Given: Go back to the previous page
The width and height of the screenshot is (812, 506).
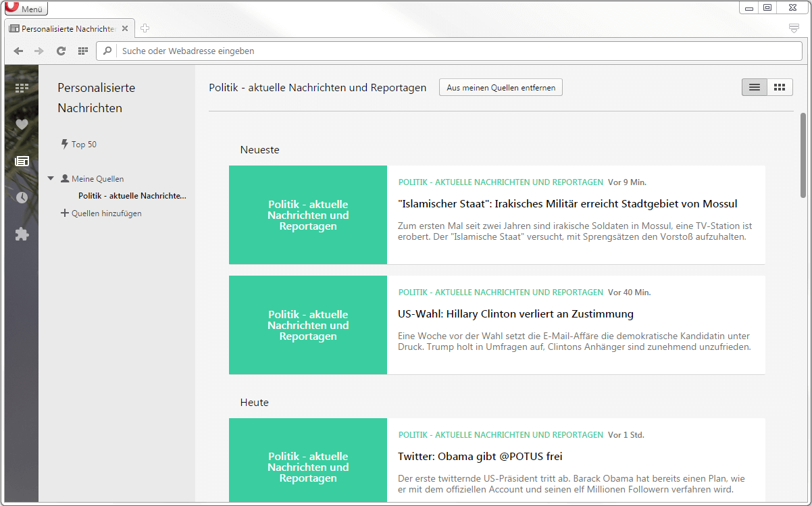Looking at the screenshot, I should 18,51.
